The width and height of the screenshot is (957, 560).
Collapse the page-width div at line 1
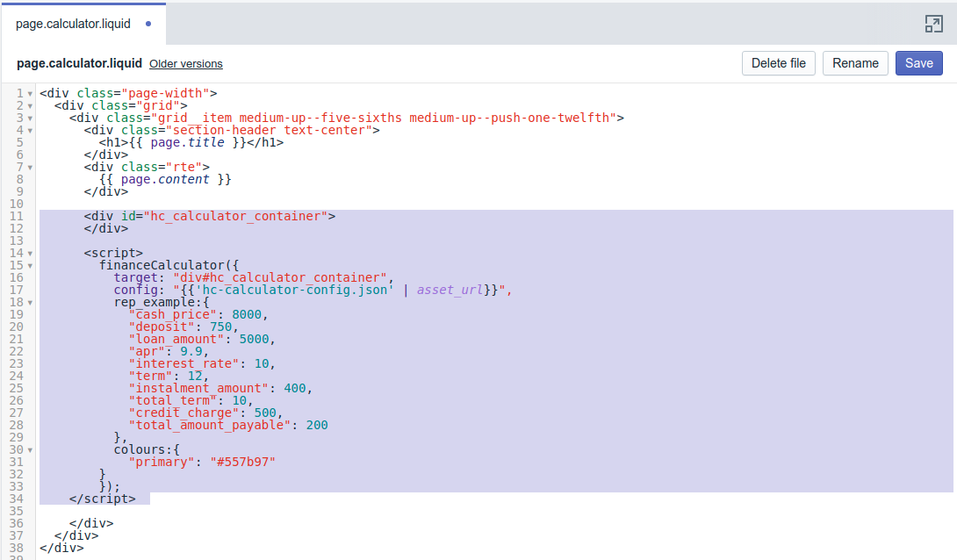(x=30, y=93)
